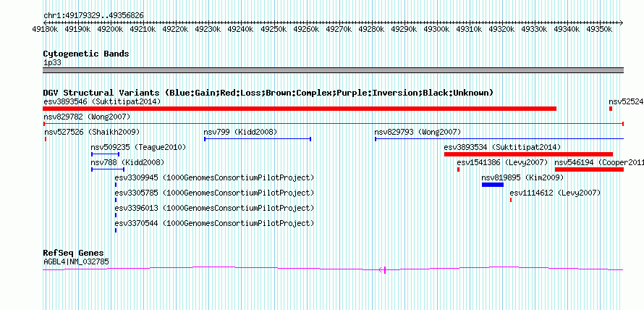Click the 1p33 band label

53,62
